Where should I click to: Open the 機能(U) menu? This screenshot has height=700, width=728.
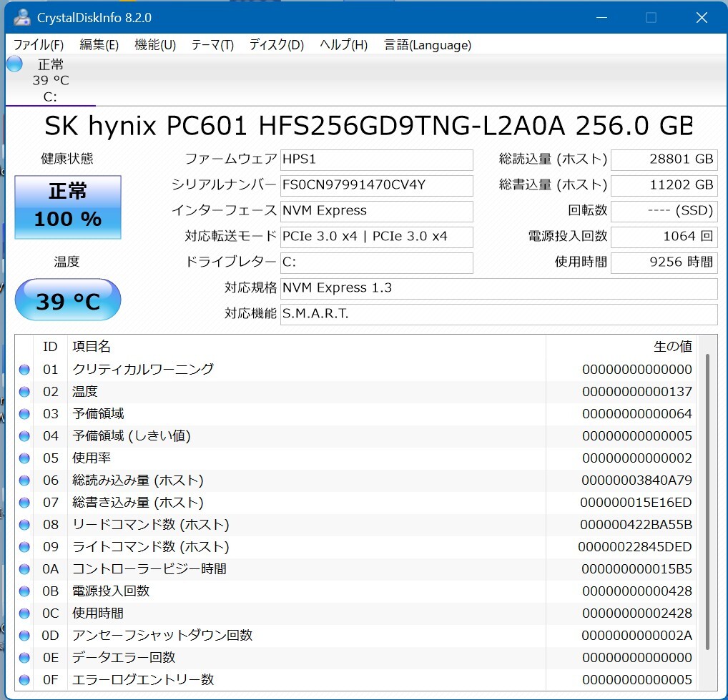coord(155,44)
